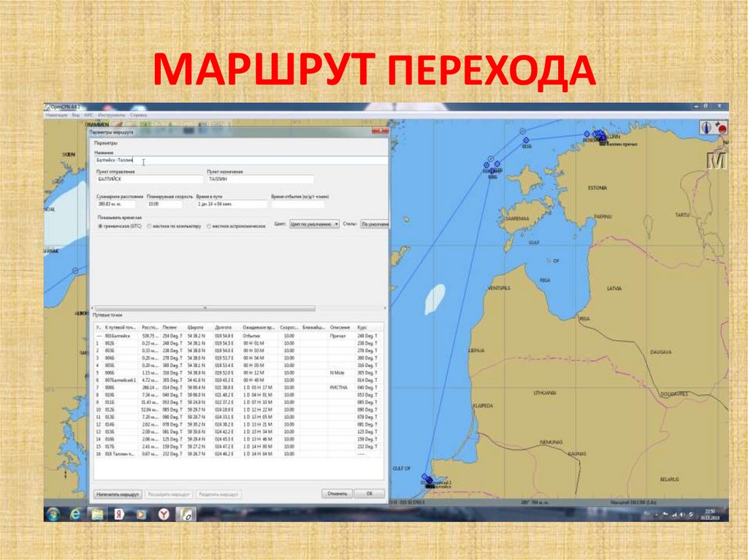The width and height of the screenshot is (748, 560).
Task: Select waypoint row 001 Балтийск
Action: (x=237, y=336)
